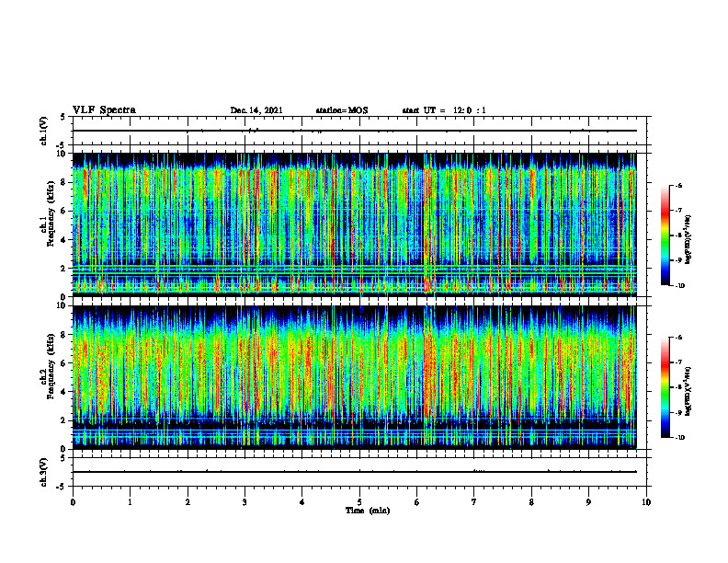Viewport: 728px width, 563px height.
Task: Click the time axis tick label "9"
Action: (x=588, y=502)
